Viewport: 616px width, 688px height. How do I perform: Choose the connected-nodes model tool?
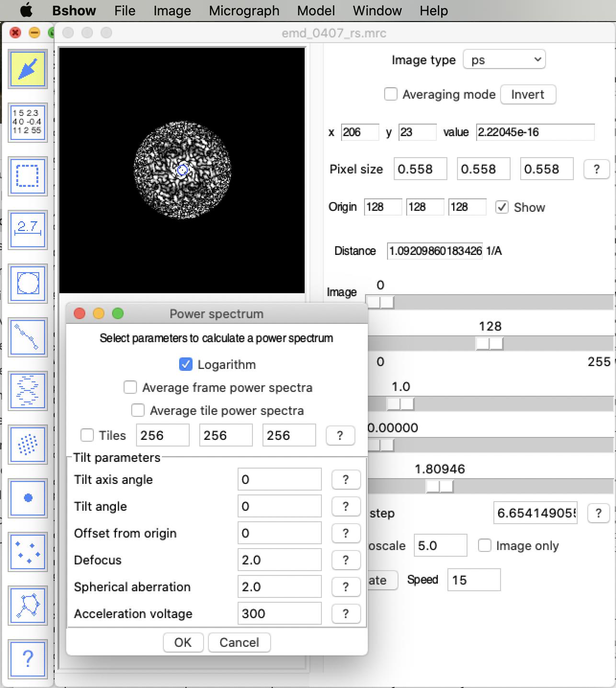tap(28, 606)
